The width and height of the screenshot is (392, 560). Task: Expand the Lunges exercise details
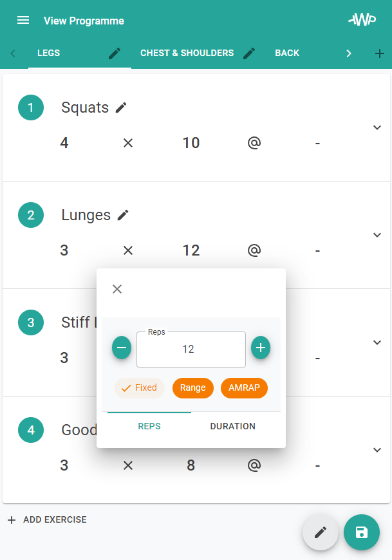[x=377, y=235]
